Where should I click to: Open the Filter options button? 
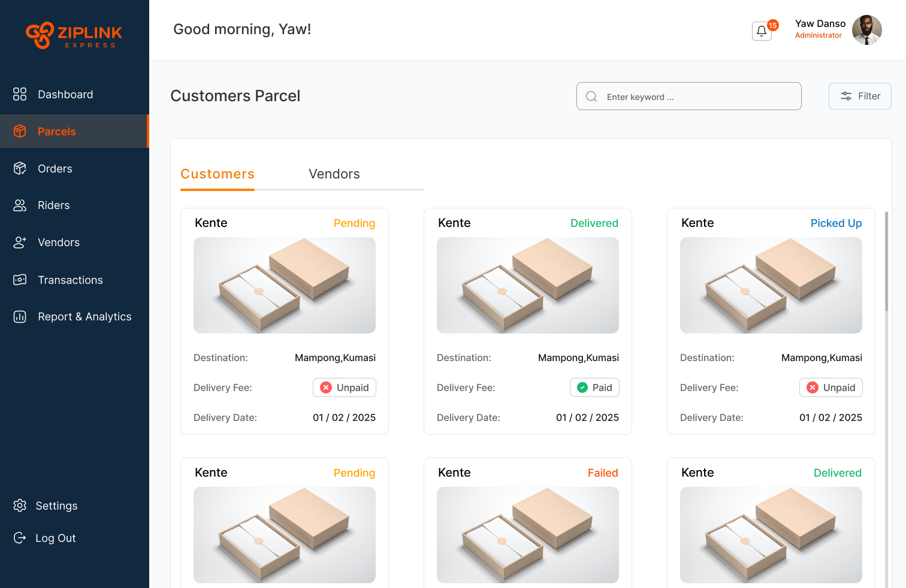pos(860,96)
